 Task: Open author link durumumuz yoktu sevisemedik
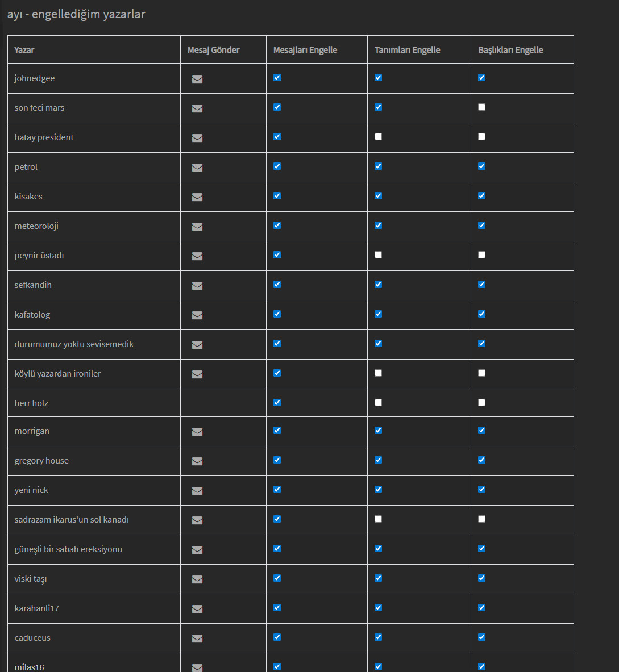coord(74,344)
